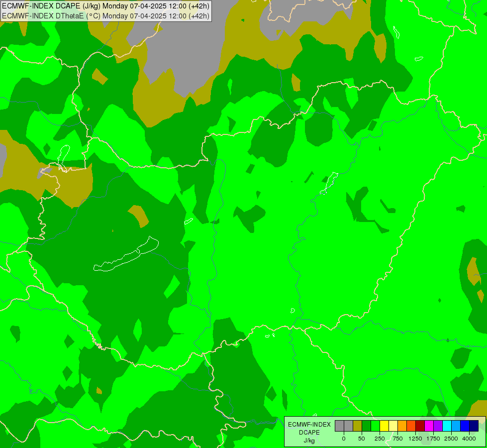Click the legend DCAPE label

(x=309, y=433)
